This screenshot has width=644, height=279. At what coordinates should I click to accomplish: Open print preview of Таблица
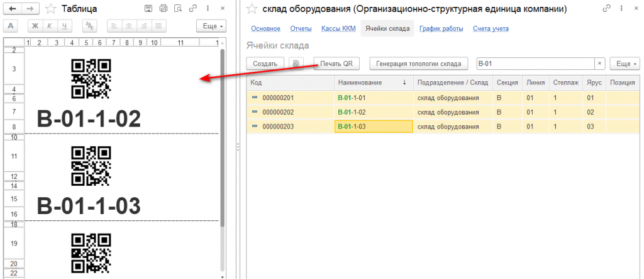178,8
